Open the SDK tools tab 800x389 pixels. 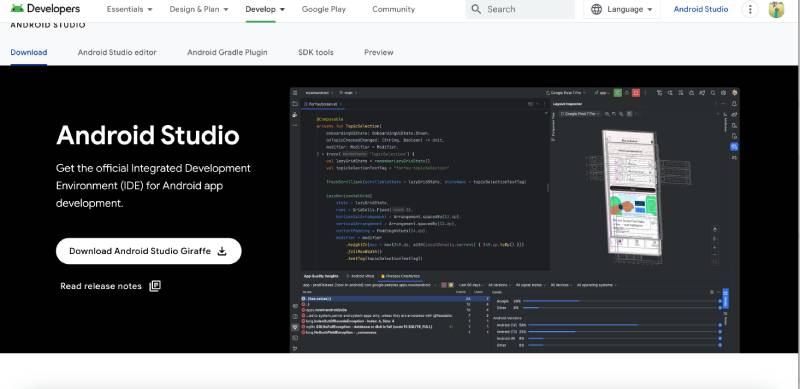316,52
